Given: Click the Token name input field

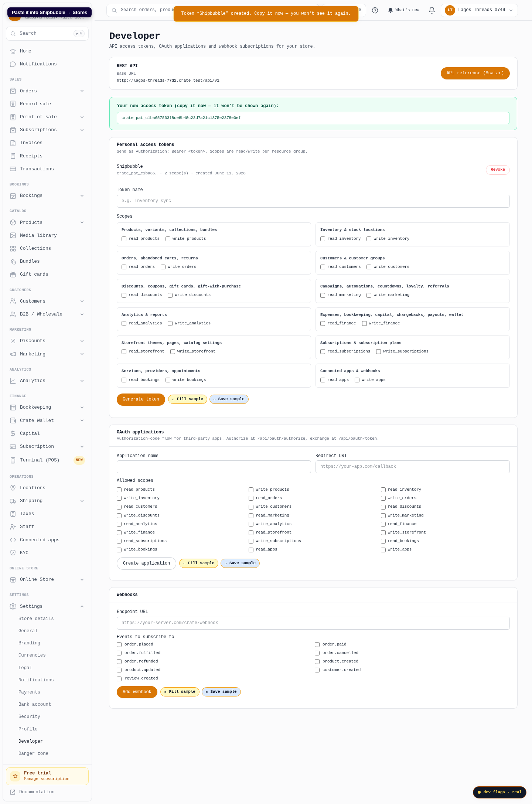Looking at the screenshot, I should click(x=313, y=201).
